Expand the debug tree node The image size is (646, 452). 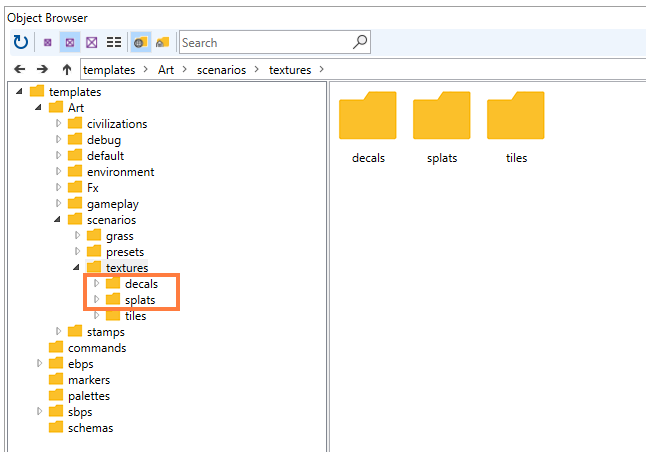(x=58, y=139)
